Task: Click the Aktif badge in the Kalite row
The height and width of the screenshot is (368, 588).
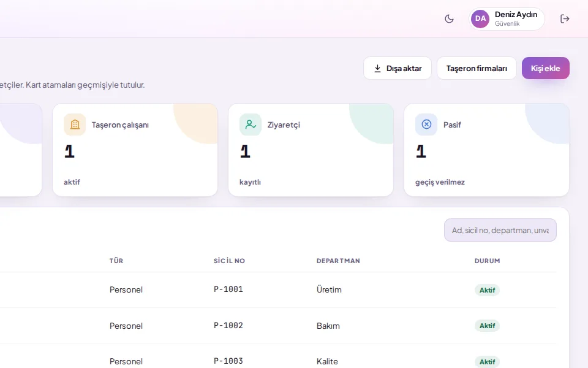Action: pyautogui.click(x=487, y=362)
